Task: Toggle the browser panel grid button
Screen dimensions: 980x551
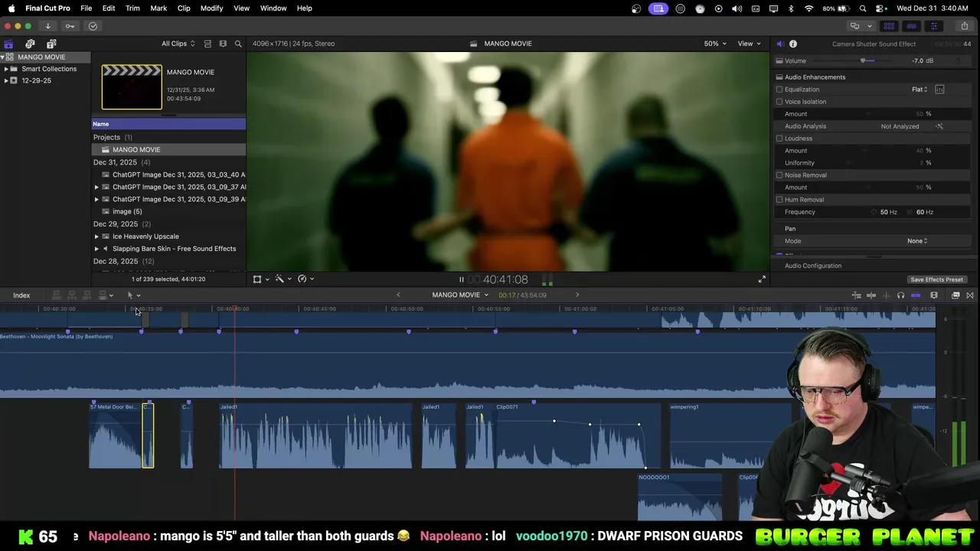Action: (889, 26)
